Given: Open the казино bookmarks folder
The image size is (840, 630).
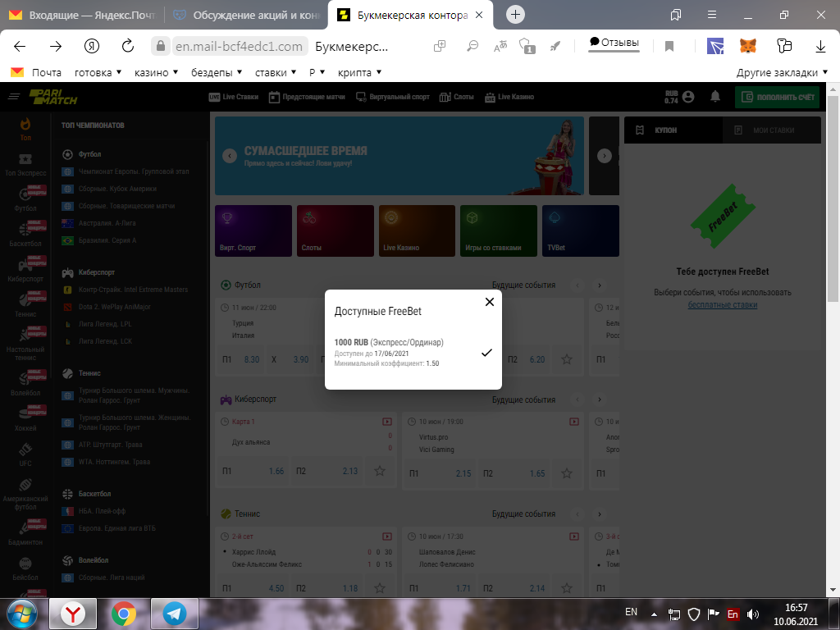Looking at the screenshot, I should tap(157, 72).
